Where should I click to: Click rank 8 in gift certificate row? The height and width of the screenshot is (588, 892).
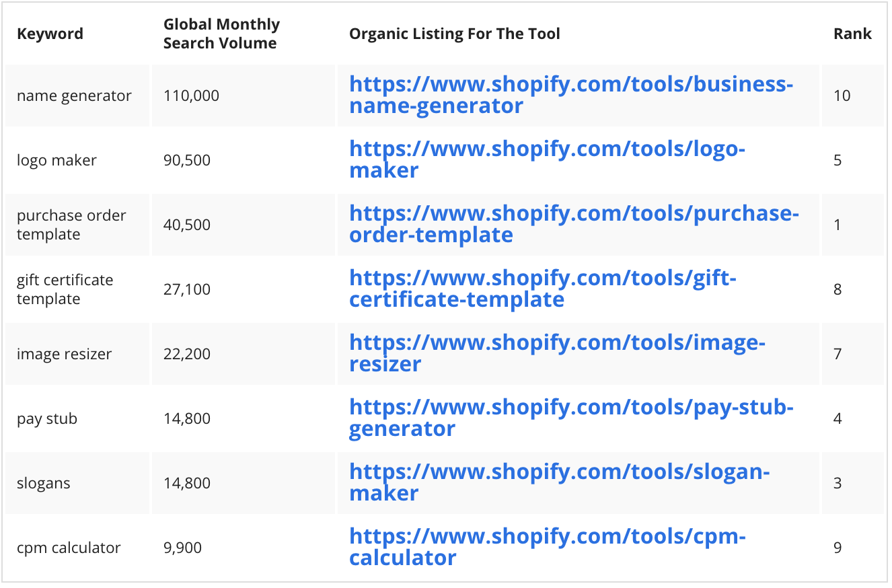coord(838,289)
